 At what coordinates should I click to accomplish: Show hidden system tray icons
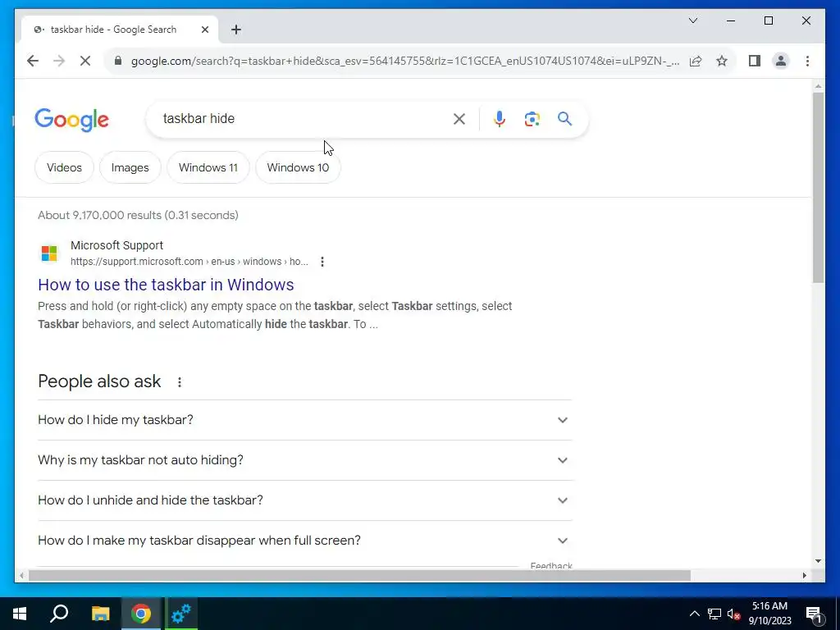694,614
